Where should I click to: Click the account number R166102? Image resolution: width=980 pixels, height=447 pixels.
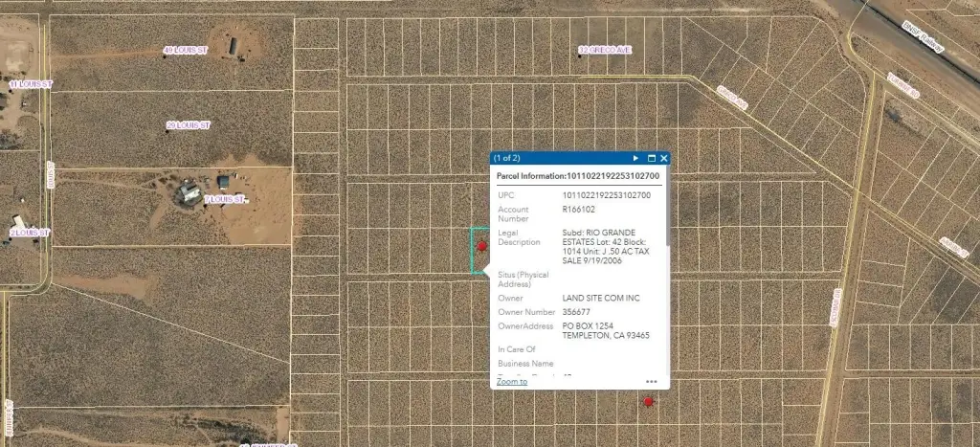(578, 208)
